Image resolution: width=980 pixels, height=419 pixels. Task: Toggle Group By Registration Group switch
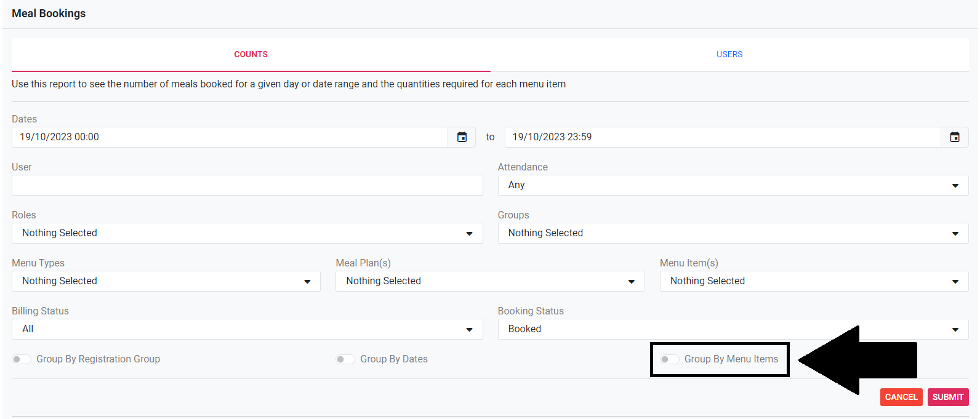22,359
